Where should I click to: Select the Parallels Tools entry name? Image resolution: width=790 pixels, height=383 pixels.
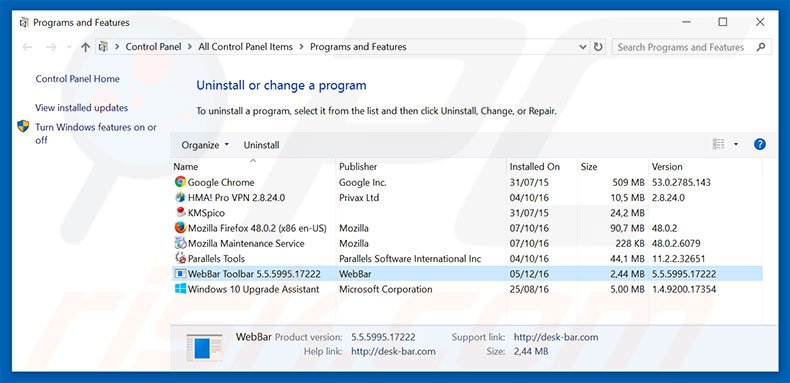point(216,259)
